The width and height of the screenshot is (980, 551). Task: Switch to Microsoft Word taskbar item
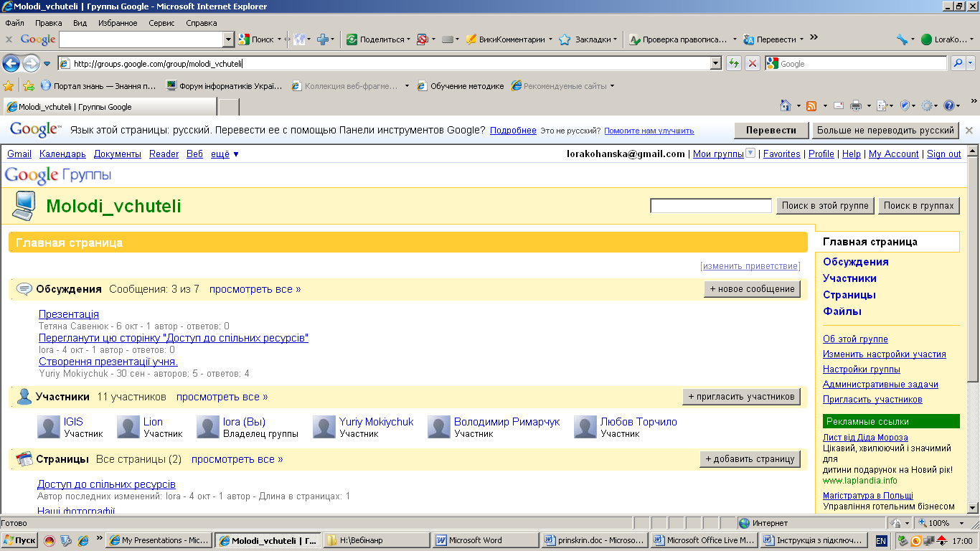click(x=486, y=540)
